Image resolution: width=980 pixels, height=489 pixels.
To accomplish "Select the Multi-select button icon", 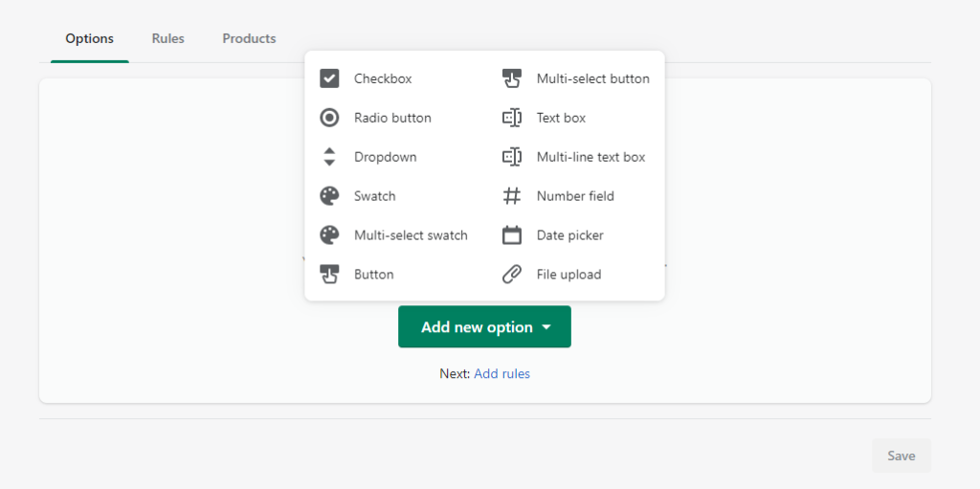I will [512, 78].
